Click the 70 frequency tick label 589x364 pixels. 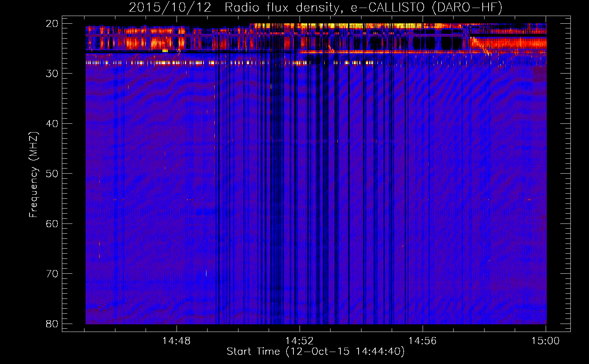click(x=52, y=274)
